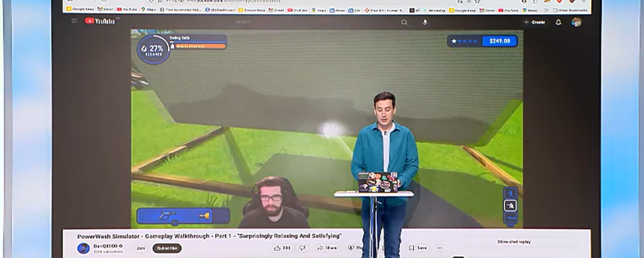Open the notifications bell
The height and width of the screenshot is (258, 644).
558,22
